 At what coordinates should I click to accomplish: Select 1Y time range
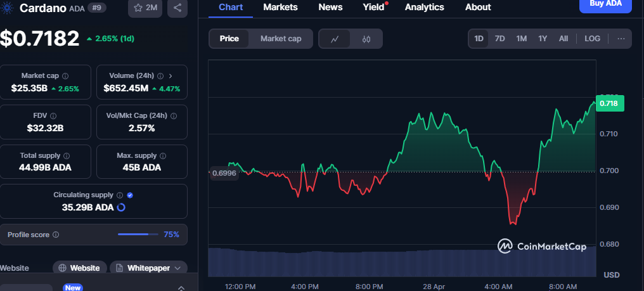tap(543, 39)
